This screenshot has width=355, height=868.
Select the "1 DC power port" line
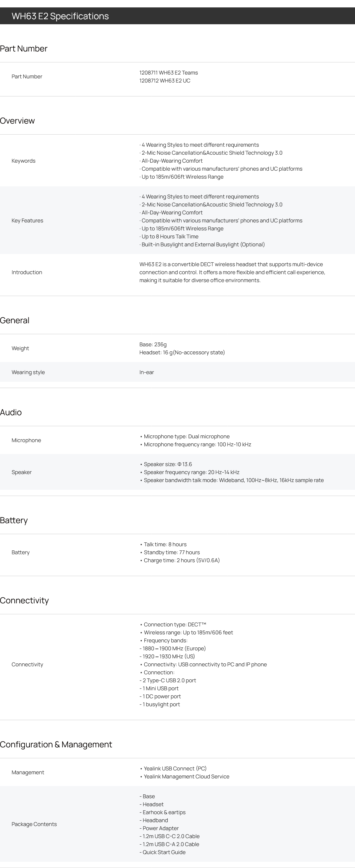pyautogui.click(x=160, y=696)
